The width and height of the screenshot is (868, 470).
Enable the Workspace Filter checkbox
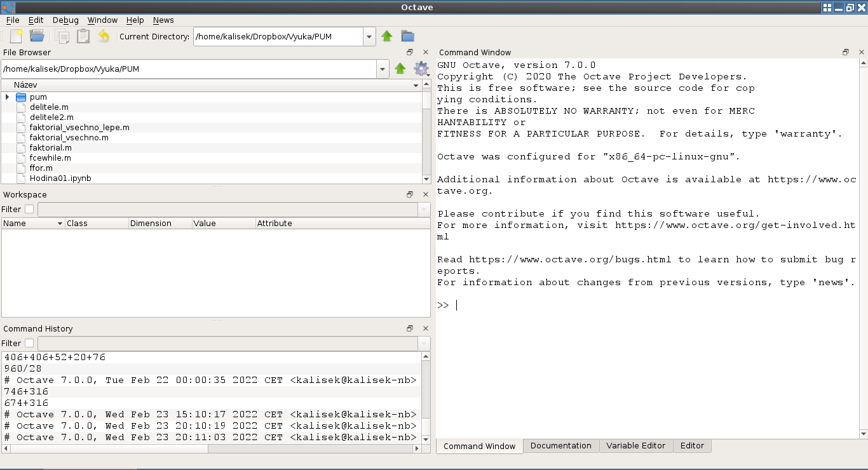pos(29,210)
